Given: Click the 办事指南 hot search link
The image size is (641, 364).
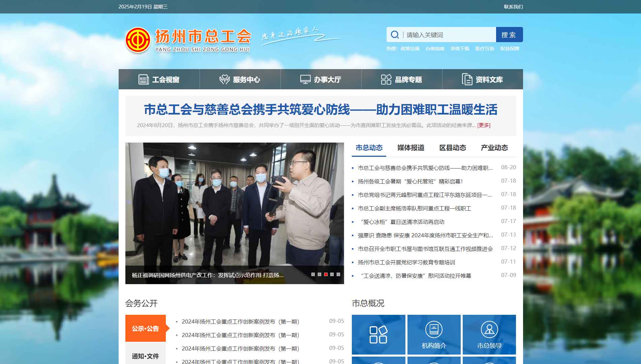Looking at the screenshot, I should [435, 49].
